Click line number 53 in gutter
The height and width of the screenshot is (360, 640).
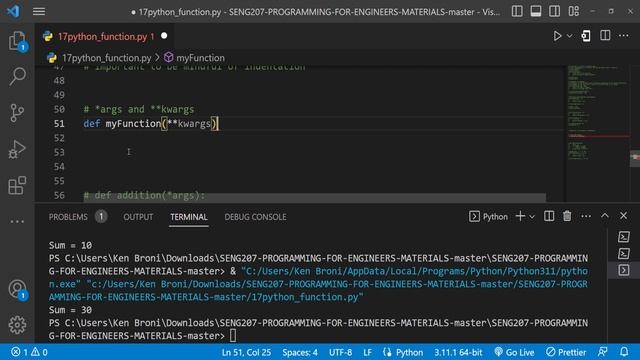(59, 152)
